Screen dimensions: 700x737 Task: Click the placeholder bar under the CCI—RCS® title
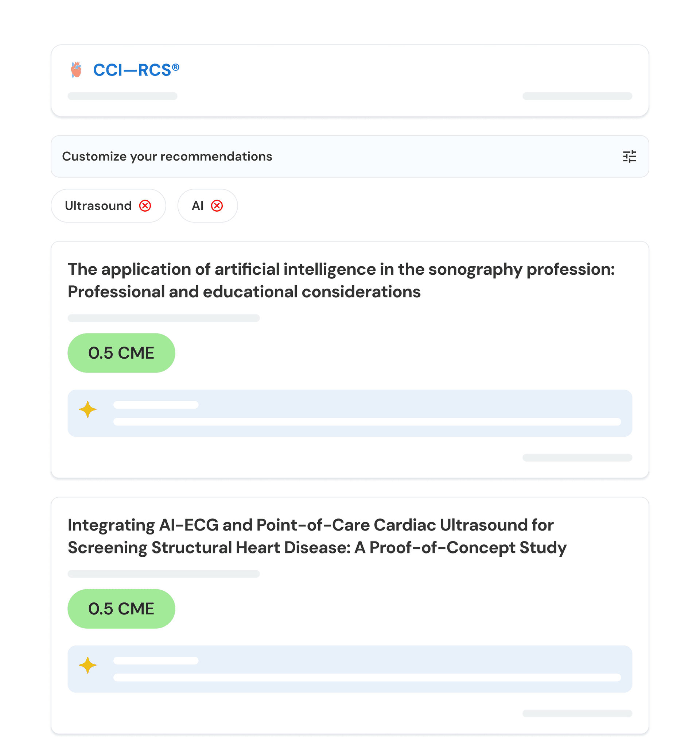[x=122, y=96]
